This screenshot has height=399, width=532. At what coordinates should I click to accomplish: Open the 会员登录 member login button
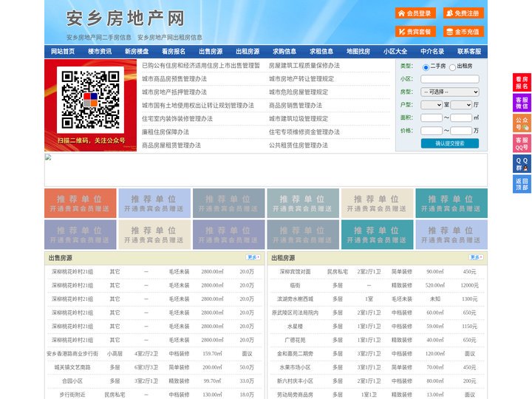(x=415, y=13)
